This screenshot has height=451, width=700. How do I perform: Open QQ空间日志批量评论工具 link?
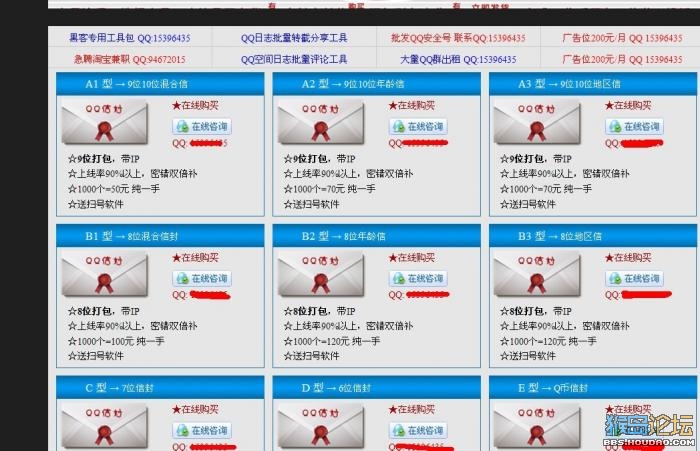point(294,59)
